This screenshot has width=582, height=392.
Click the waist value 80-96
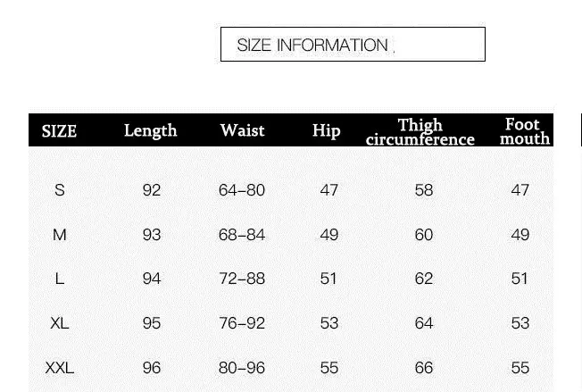click(242, 368)
